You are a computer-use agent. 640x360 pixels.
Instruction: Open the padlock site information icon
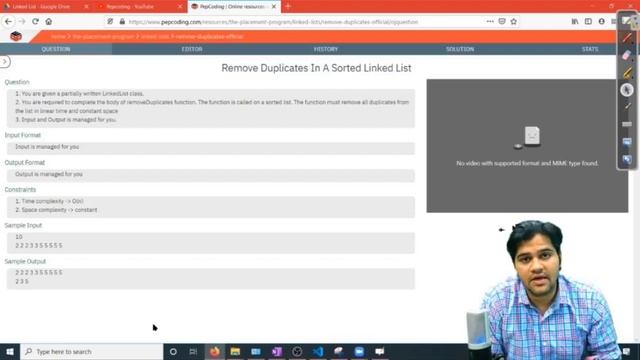coord(122,22)
